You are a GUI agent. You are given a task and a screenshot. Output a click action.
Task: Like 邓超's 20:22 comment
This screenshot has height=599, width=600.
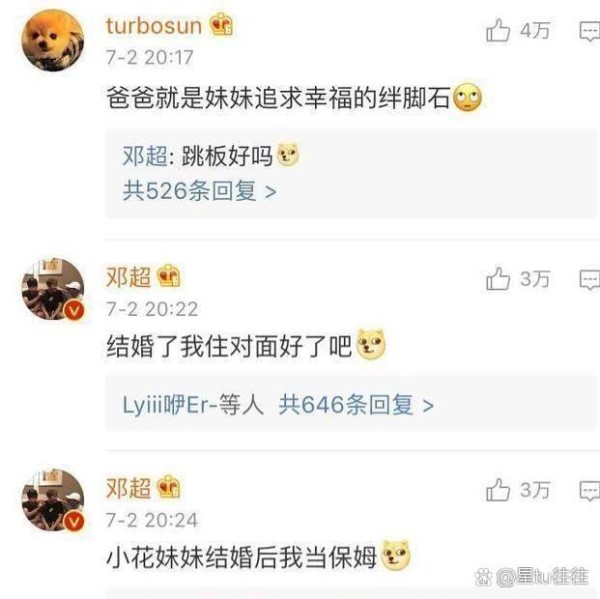[498, 278]
